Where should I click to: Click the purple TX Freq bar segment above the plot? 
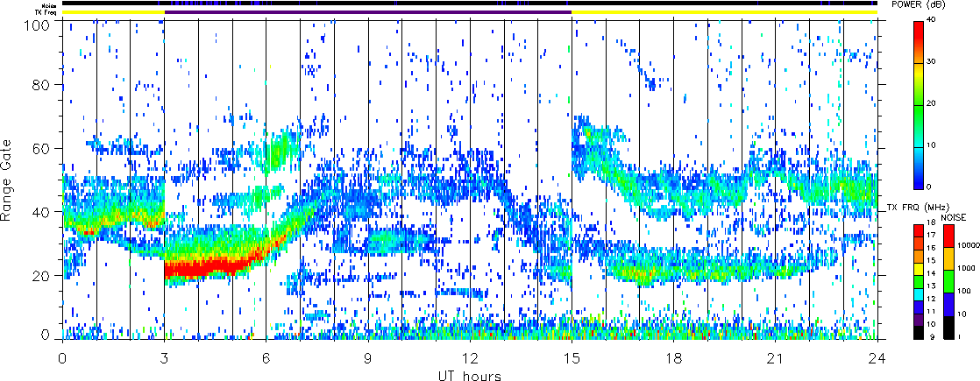pos(368,12)
